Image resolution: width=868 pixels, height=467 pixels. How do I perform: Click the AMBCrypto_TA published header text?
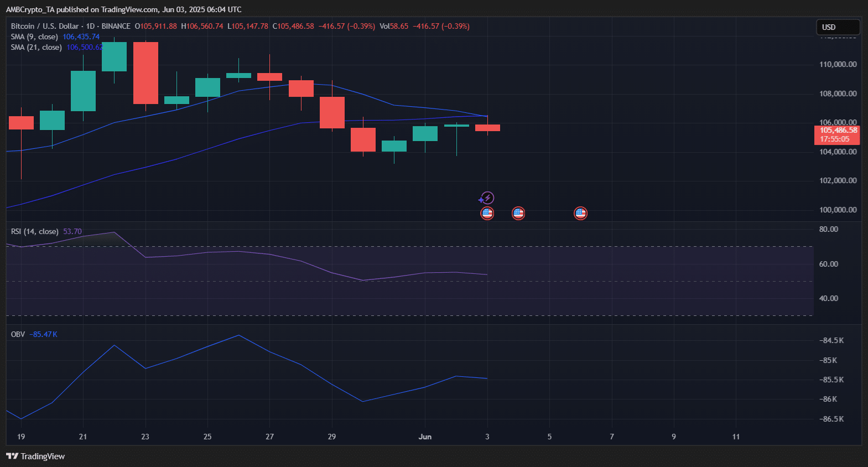tap(123, 9)
